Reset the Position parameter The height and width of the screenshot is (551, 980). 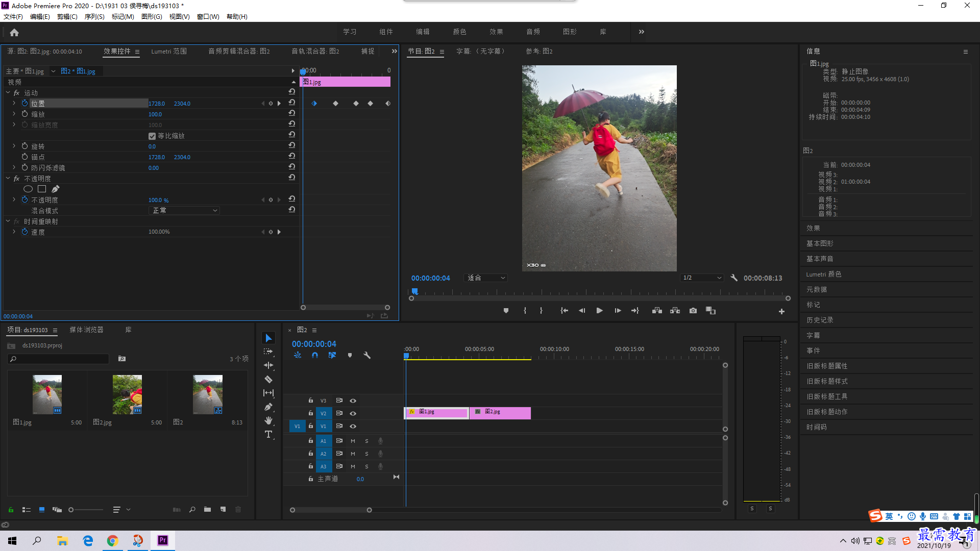(292, 103)
